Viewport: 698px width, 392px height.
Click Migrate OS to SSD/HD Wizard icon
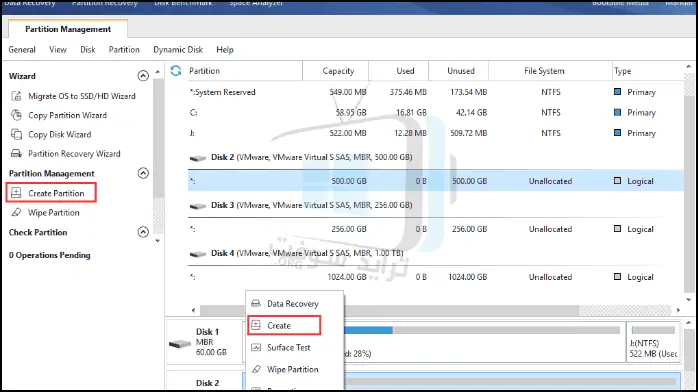[16, 96]
